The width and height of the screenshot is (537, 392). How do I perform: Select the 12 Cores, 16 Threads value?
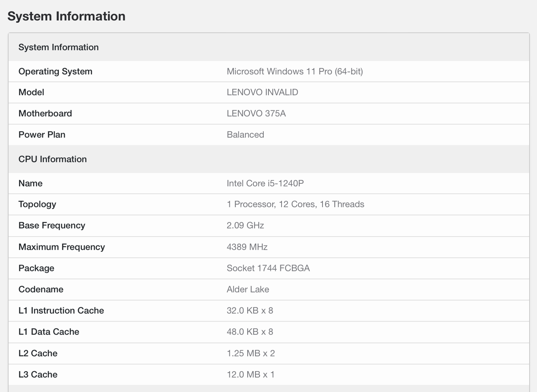coord(295,204)
